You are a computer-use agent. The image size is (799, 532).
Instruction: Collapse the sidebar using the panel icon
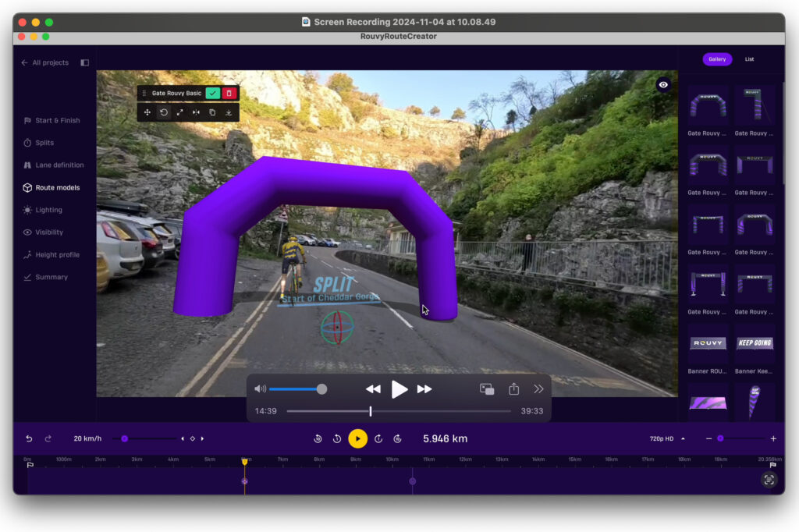click(x=84, y=62)
